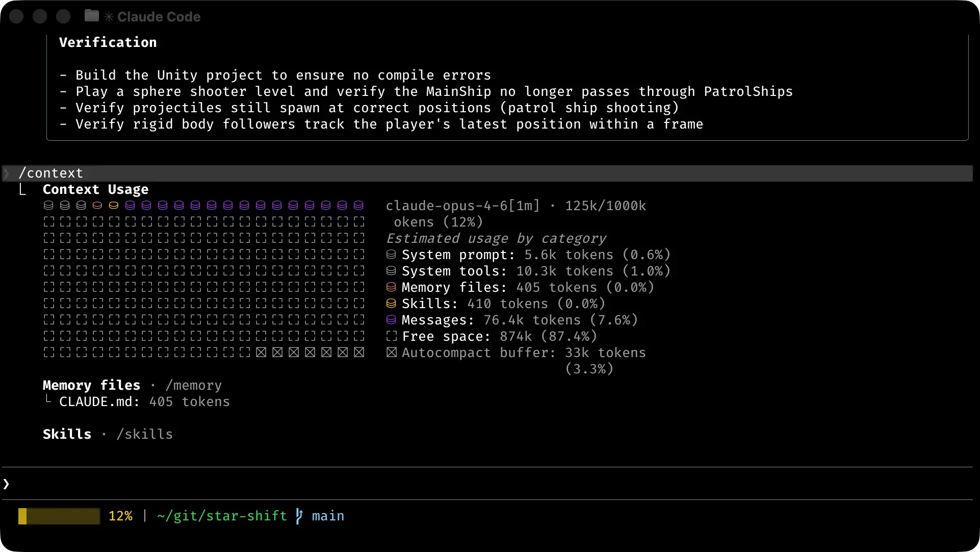Click the orange Memory files legend icon

391,287
